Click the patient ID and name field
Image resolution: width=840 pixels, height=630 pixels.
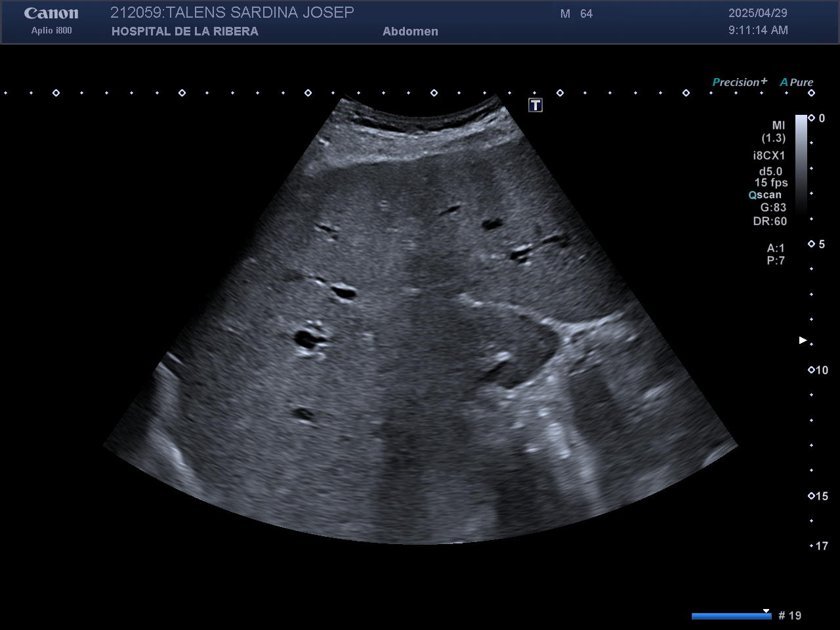coord(232,13)
